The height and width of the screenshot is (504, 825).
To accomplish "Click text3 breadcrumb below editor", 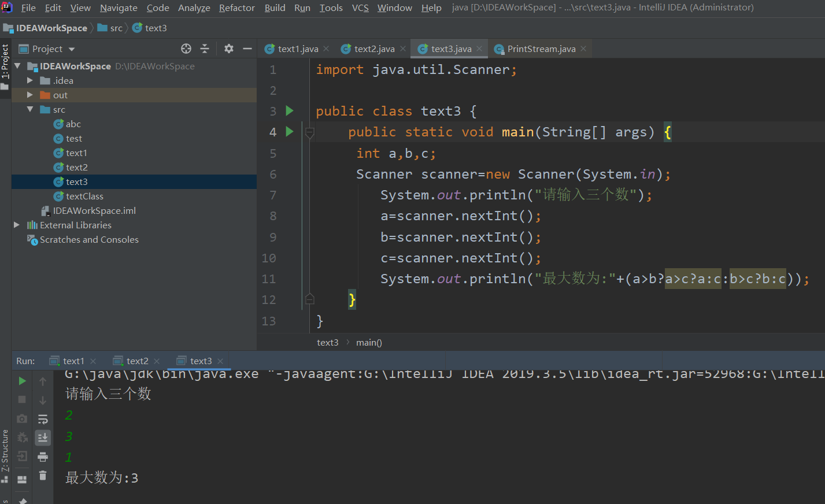I will [x=327, y=342].
